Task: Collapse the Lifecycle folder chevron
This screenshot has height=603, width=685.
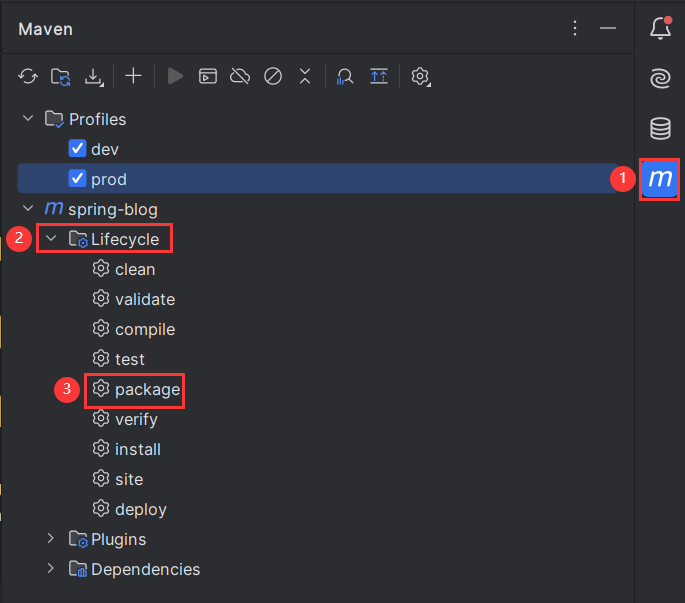Action: click(x=51, y=239)
